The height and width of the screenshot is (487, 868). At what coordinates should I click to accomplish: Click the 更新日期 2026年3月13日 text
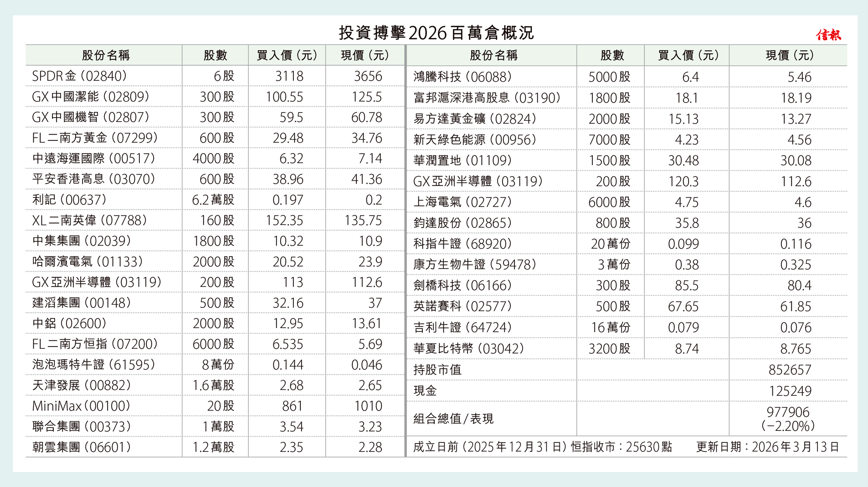pos(767,447)
